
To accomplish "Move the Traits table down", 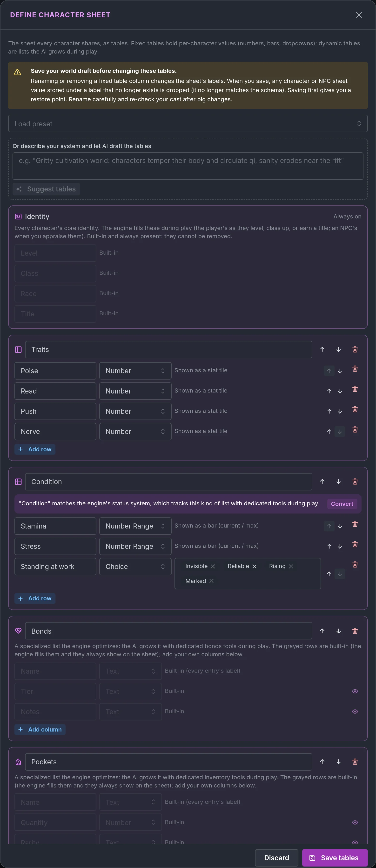I will pyautogui.click(x=339, y=349).
